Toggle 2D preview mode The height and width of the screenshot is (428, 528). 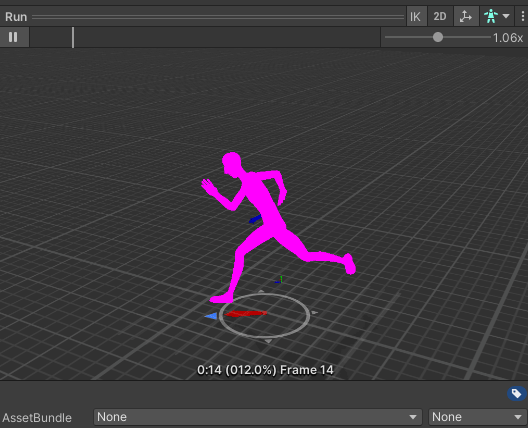[439, 16]
